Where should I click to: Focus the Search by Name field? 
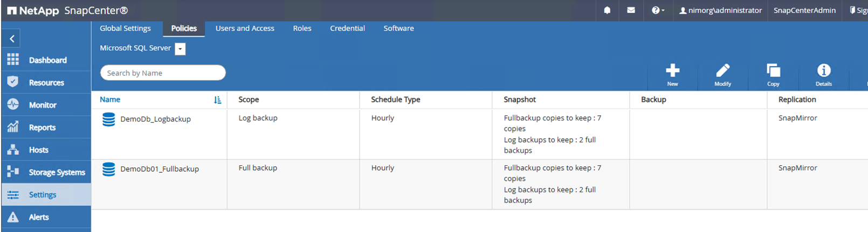click(x=163, y=73)
